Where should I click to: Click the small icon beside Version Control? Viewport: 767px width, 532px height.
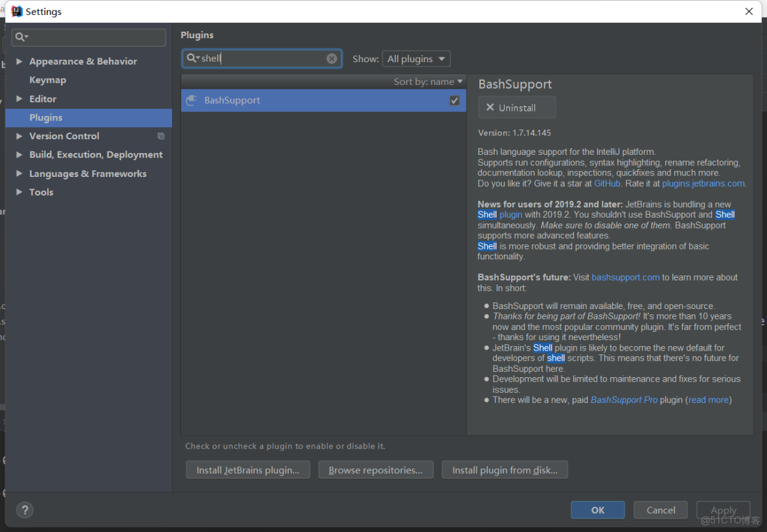point(161,136)
